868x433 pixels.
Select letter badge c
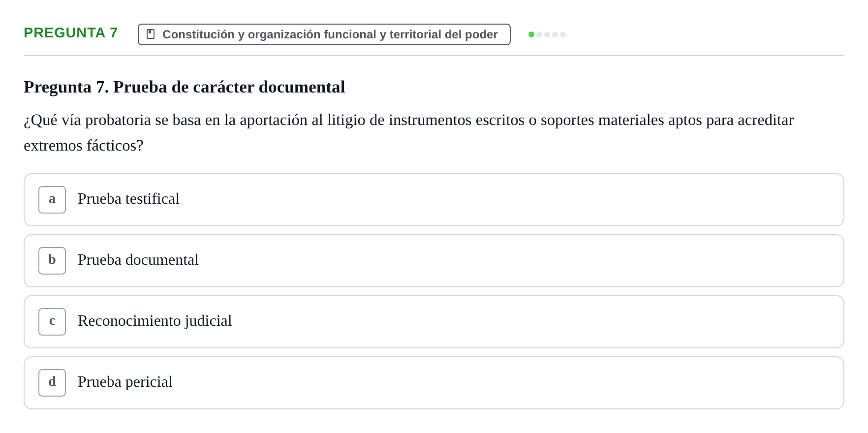52,322
